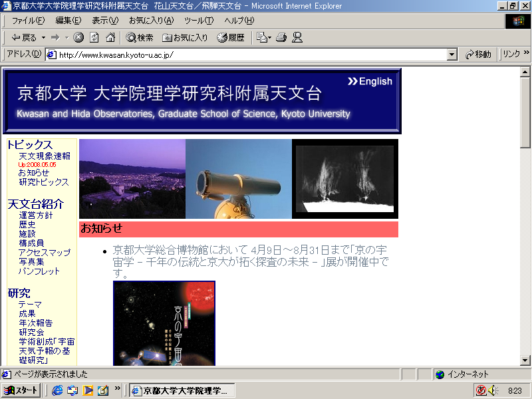Click the Messenger toolbar icon
Viewport: 532px width, 399px height.
click(297, 38)
